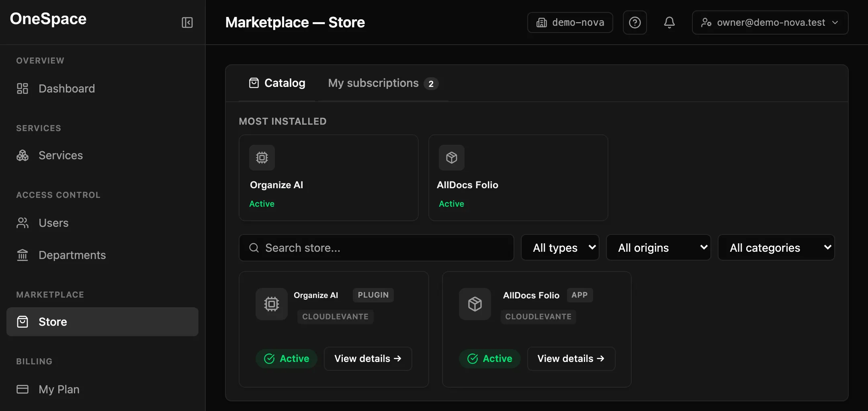
Task: Focus the Search store input field
Action: pos(377,248)
